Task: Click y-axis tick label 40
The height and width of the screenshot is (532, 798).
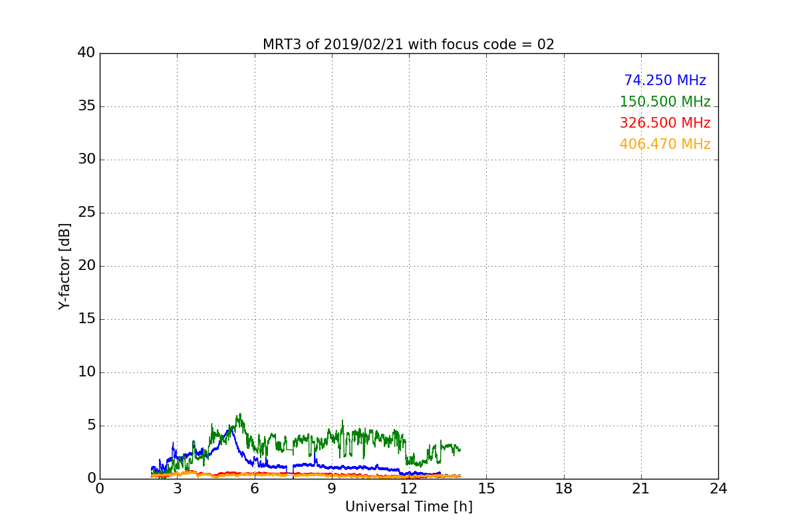Action: [x=86, y=53]
